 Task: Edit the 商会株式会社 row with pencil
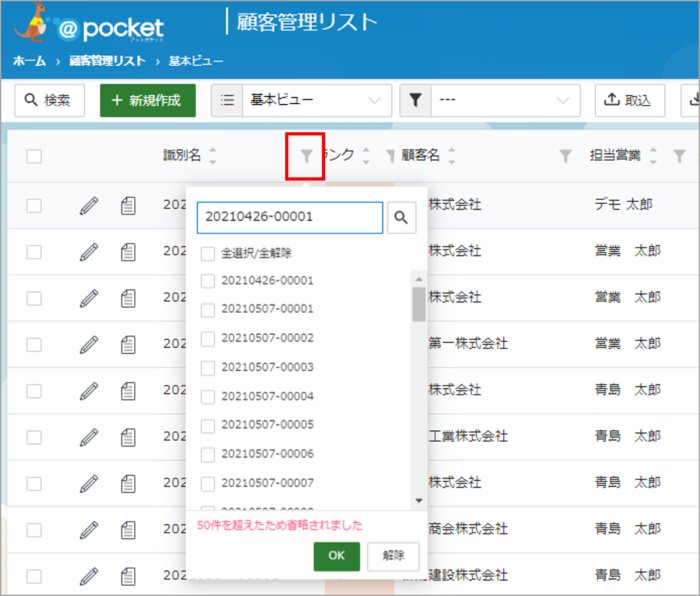coord(89,530)
